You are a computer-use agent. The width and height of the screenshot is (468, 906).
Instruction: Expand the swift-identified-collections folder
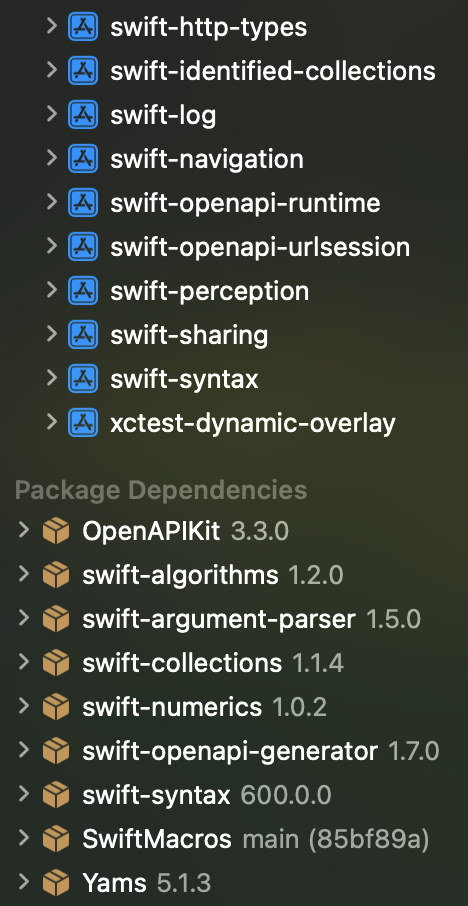[51, 70]
